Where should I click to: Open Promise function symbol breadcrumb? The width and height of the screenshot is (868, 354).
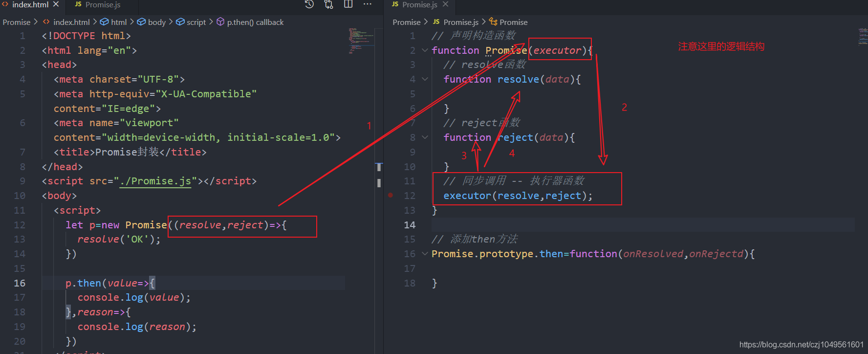point(508,22)
